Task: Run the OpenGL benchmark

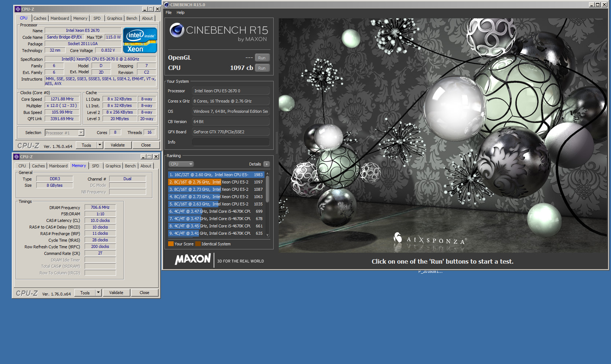Action: (262, 58)
